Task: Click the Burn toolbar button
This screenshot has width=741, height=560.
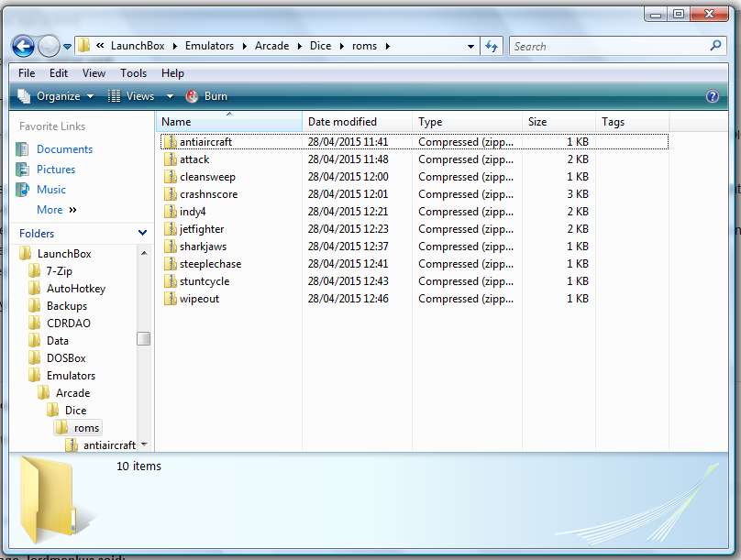Action: (207, 96)
